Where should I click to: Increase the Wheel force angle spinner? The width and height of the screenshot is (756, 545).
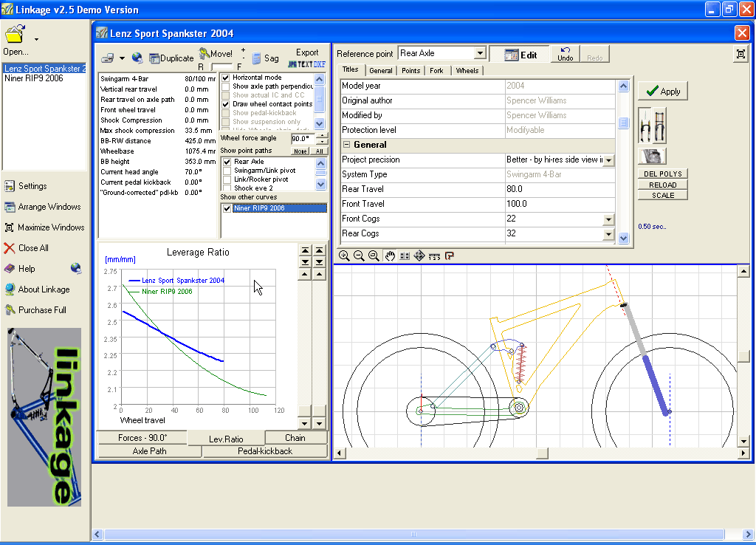(x=322, y=136)
